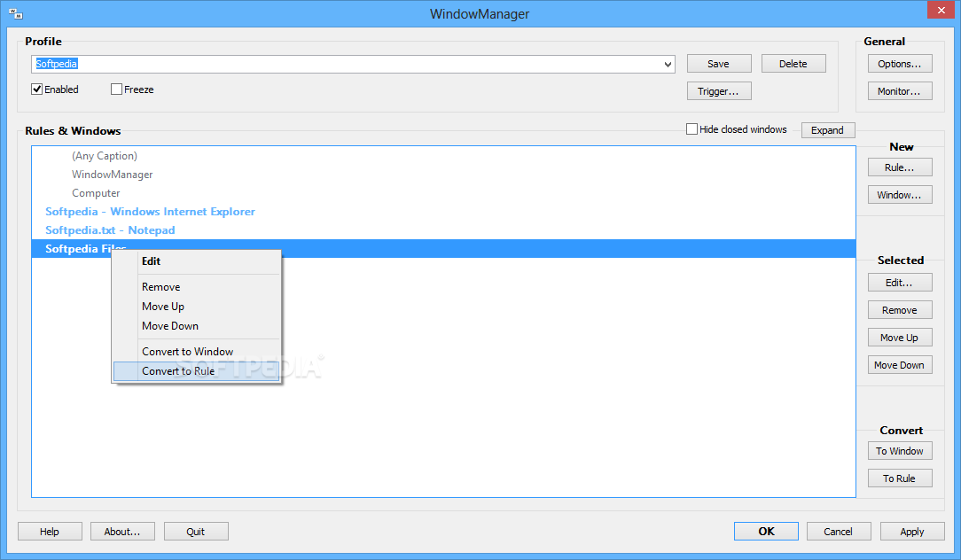This screenshot has height=560, width=961.
Task: Select the (Any Caption) row
Action: point(444,156)
